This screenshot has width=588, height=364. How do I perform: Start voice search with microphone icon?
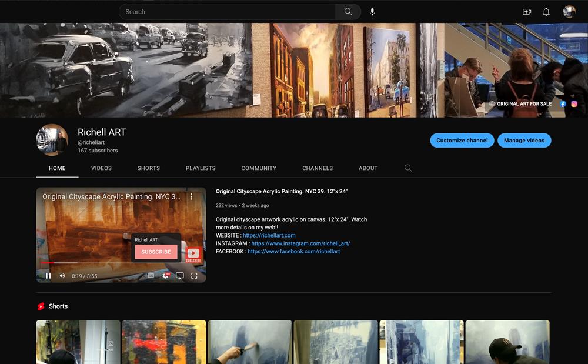(372, 12)
